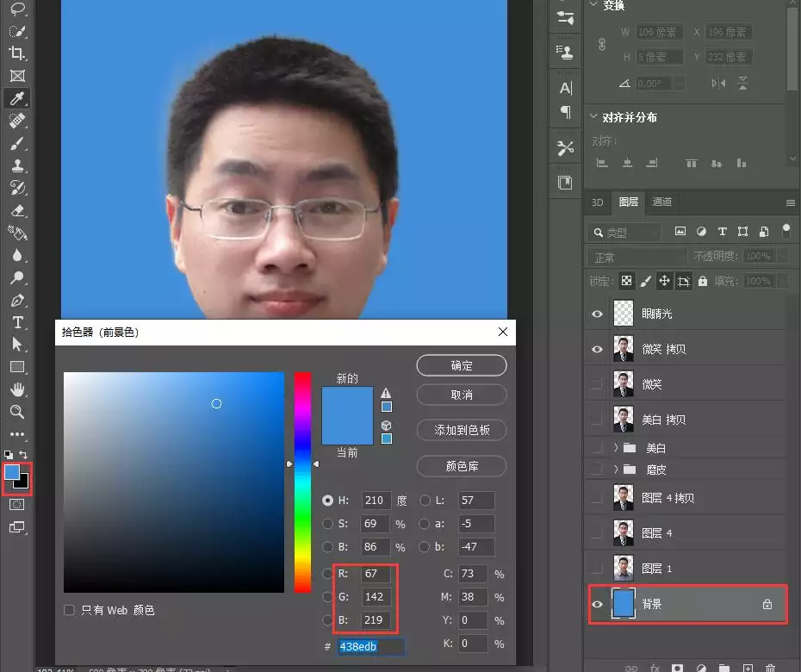801x672 pixels.
Task: Lock all for layer lock icon
Action: (x=703, y=281)
